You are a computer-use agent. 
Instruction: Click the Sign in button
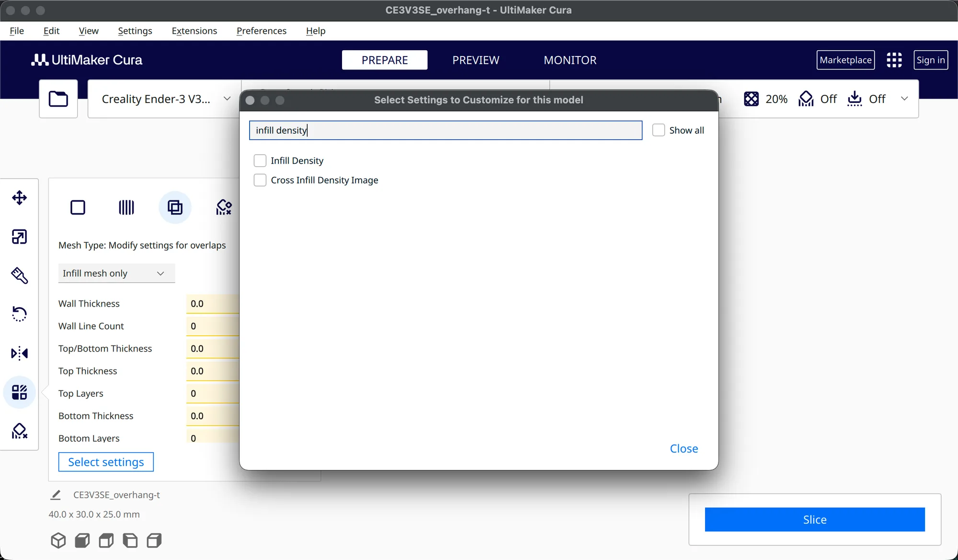click(x=931, y=60)
